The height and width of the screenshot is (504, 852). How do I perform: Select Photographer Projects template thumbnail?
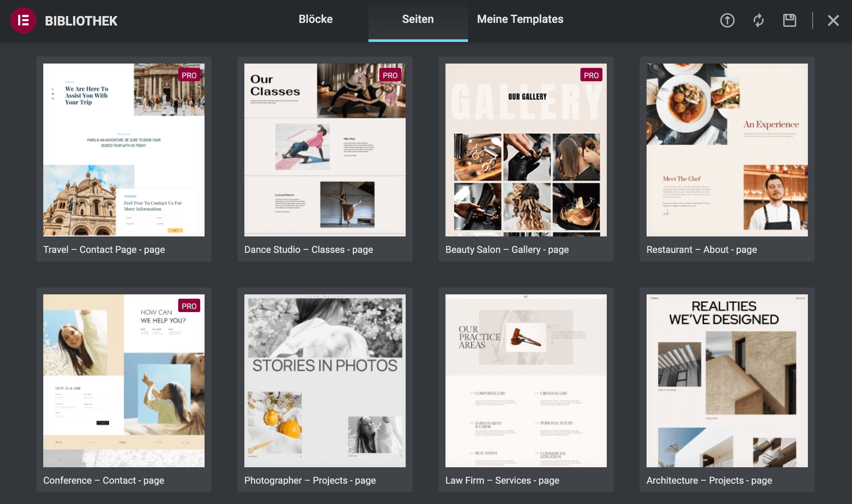pos(324,380)
